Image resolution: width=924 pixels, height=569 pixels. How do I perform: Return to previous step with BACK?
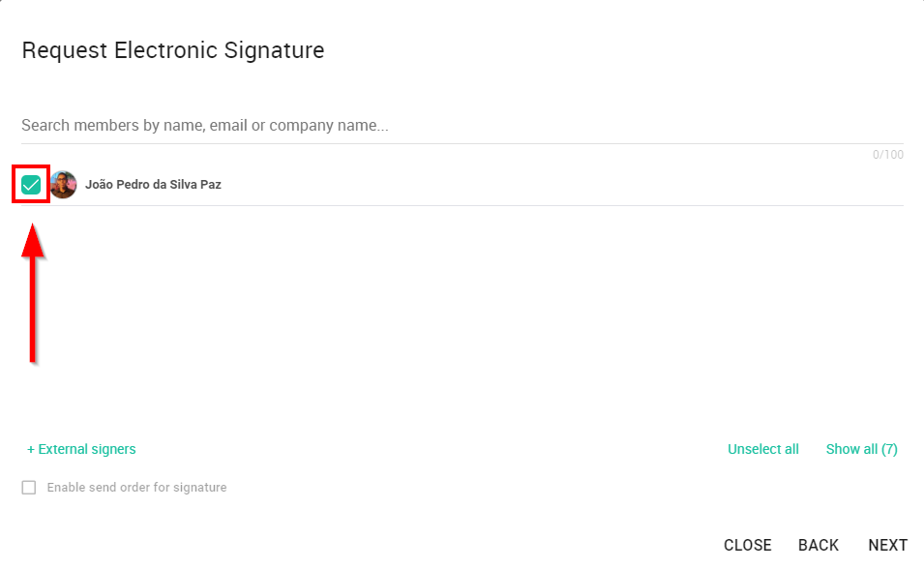(x=818, y=545)
